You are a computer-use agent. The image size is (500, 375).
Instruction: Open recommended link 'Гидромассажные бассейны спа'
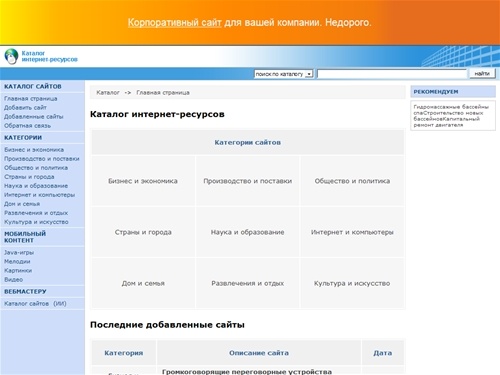point(451,110)
